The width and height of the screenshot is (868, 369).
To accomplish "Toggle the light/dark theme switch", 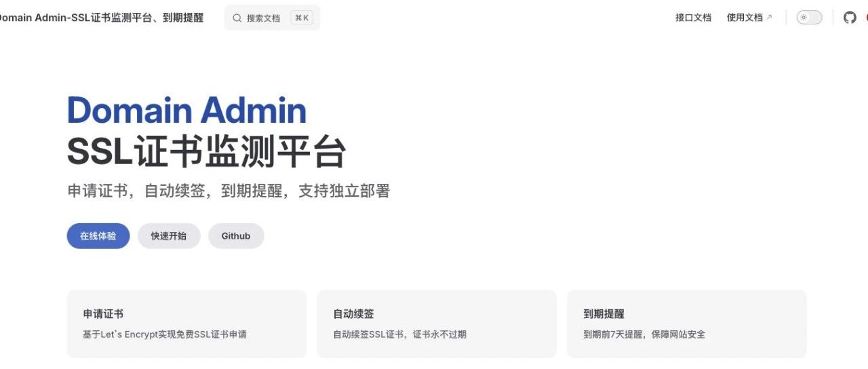I will click(x=809, y=18).
